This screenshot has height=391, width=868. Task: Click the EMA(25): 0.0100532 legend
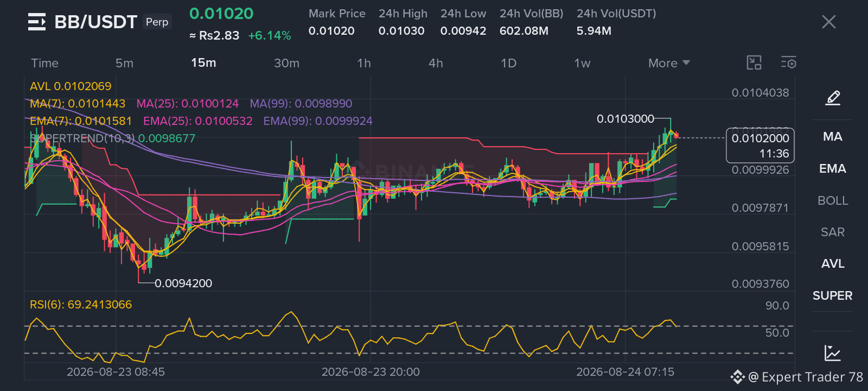coord(198,121)
